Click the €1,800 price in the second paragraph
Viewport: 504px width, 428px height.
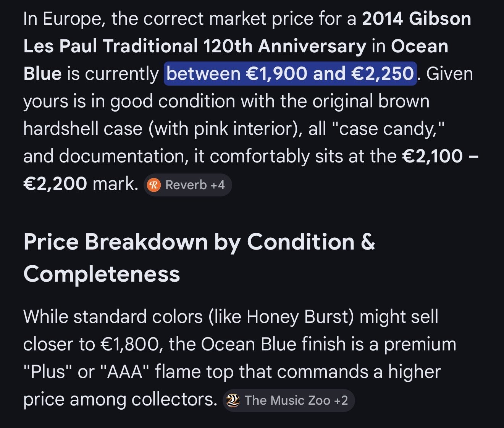130,344
